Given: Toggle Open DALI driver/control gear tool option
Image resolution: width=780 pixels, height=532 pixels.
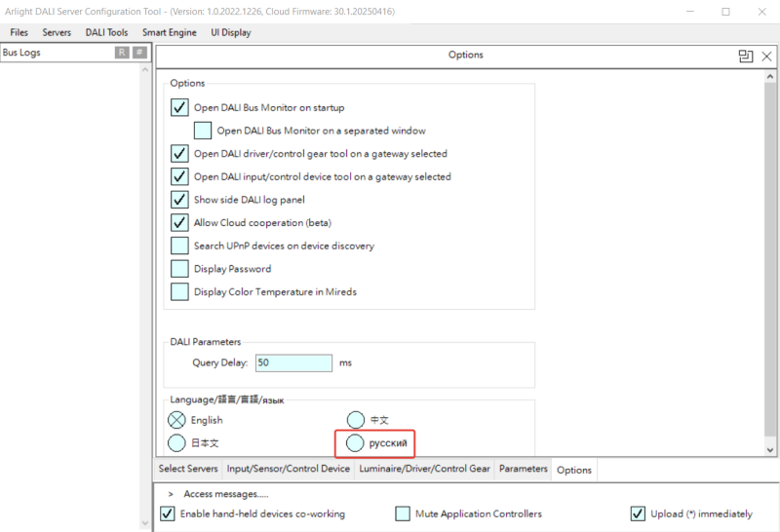Looking at the screenshot, I should point(179,154).
